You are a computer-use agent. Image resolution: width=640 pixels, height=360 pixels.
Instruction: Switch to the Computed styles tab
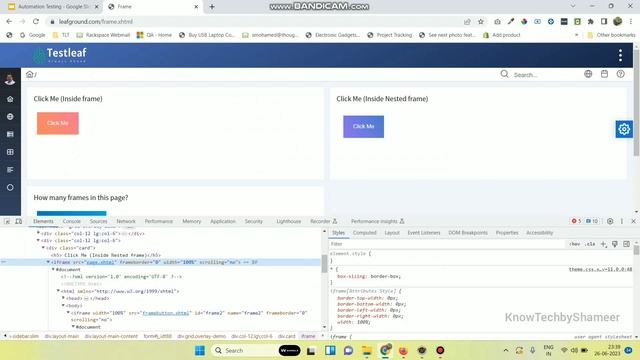pos(364,233)
